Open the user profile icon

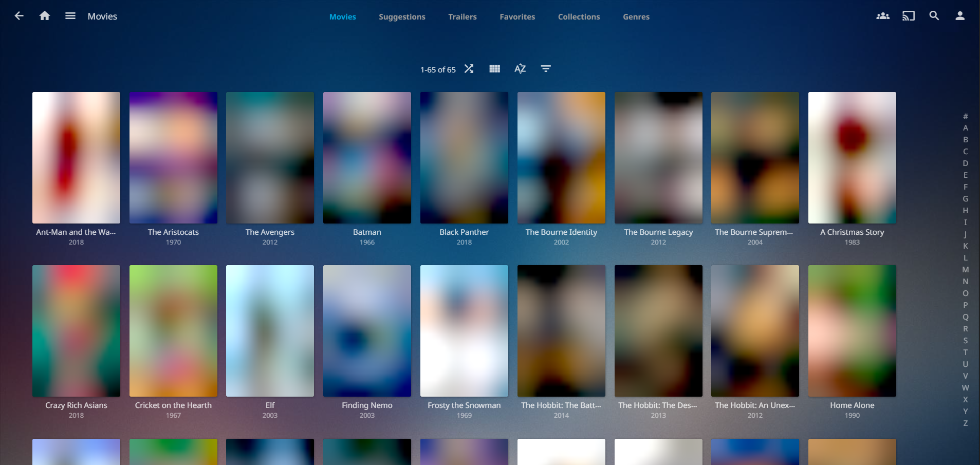[x=960, y=16]
